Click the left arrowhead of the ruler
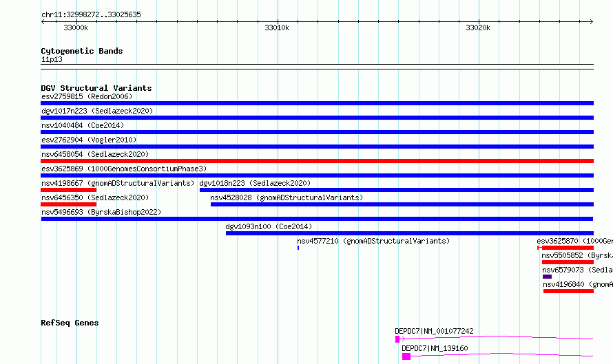 43,21
